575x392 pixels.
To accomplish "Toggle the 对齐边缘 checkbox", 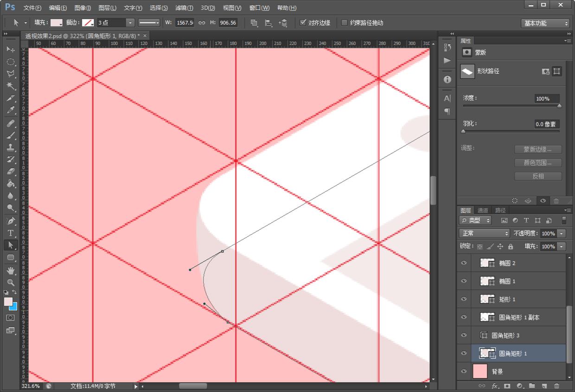I will point(303,23).
